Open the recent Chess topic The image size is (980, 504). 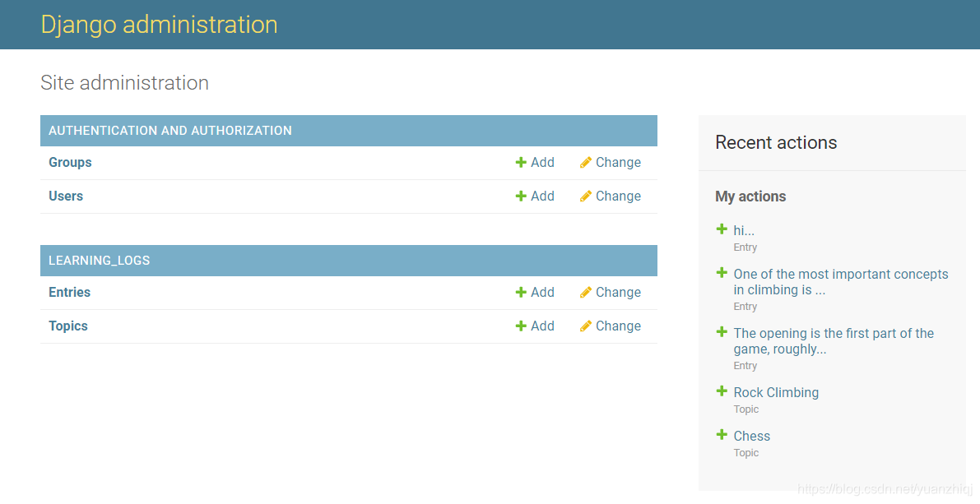point(752,436)
